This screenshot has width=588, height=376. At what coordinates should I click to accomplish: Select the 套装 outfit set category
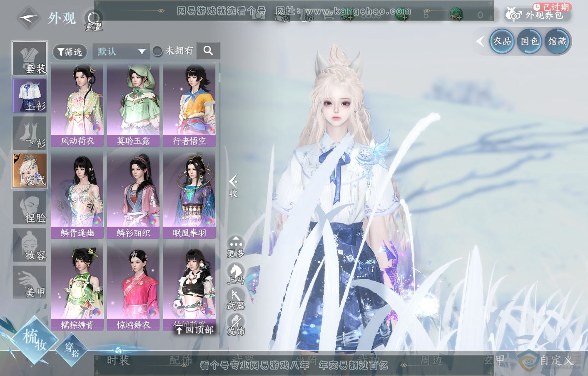click(x=30, y=58)
